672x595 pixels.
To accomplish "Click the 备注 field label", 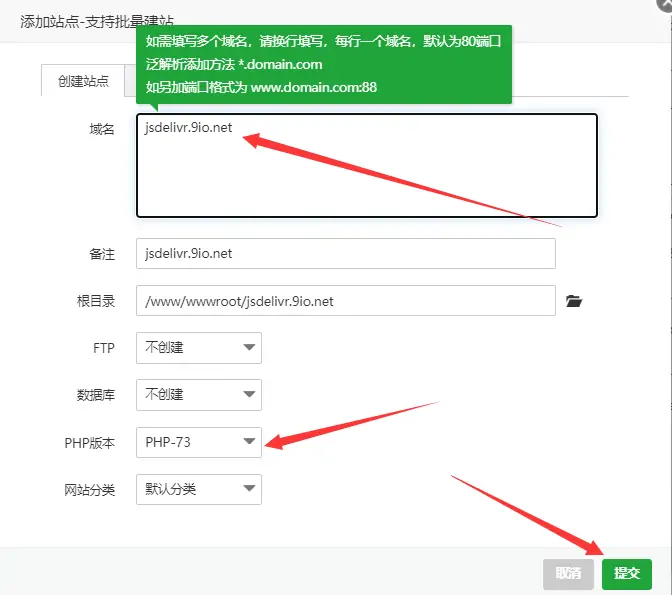I will click(x=102, y=254).
